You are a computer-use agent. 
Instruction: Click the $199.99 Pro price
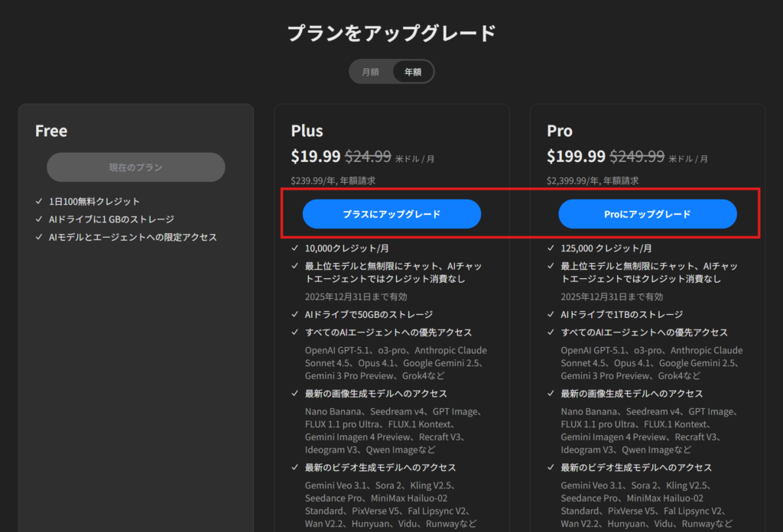click(576, 157)
